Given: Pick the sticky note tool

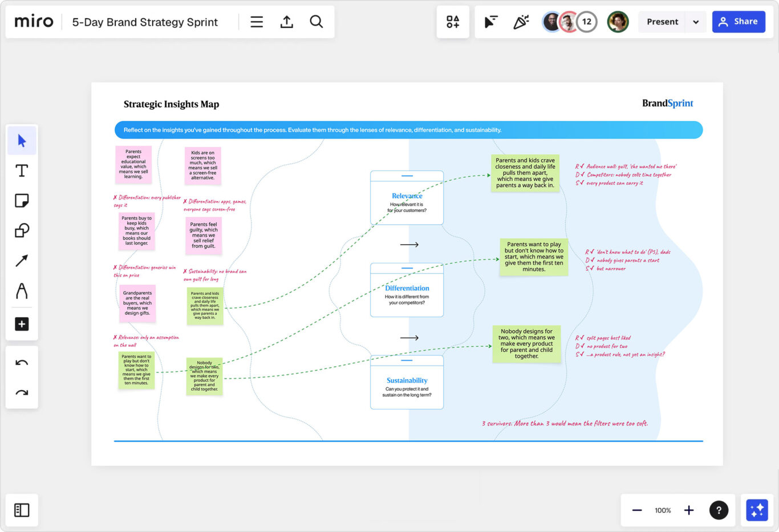Looking at the screenshot, I should (22, 201).
